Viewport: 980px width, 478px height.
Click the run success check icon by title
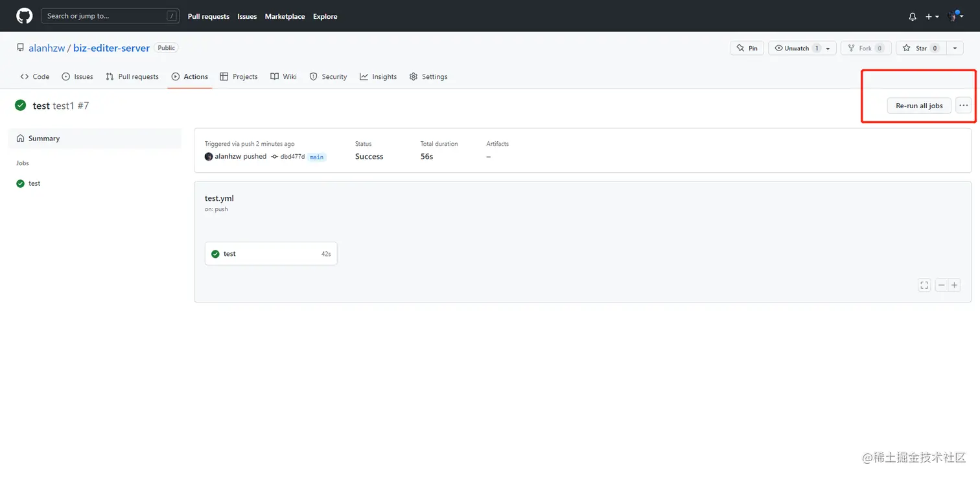tap(21, 105)
